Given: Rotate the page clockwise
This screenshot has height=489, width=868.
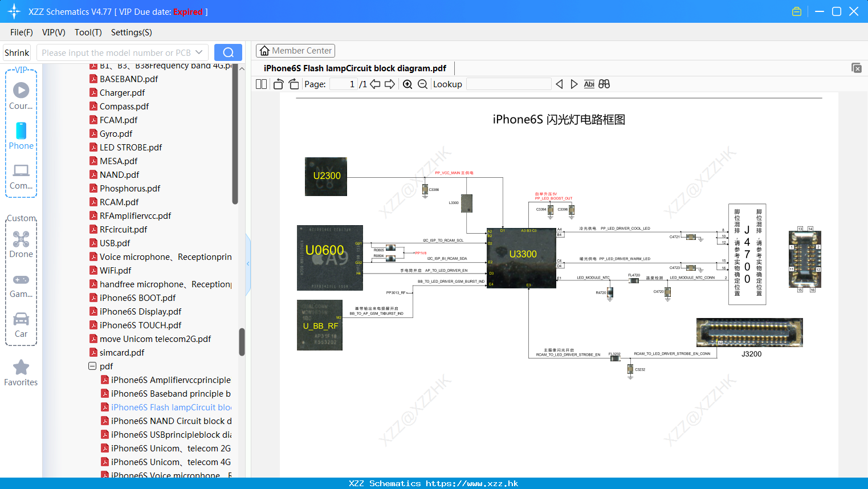Looking at the screenshot, I should click(x=294, y=84).
